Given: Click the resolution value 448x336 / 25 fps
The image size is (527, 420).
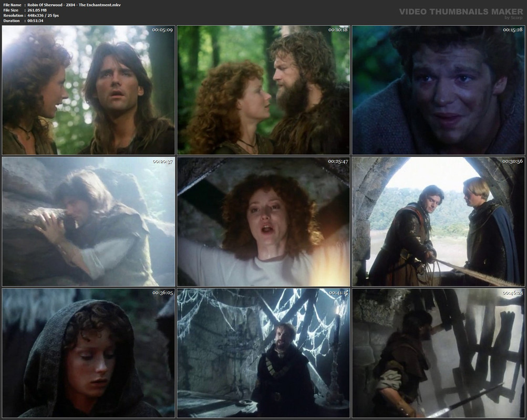Looking at the screenshot, I should point(43,15).
